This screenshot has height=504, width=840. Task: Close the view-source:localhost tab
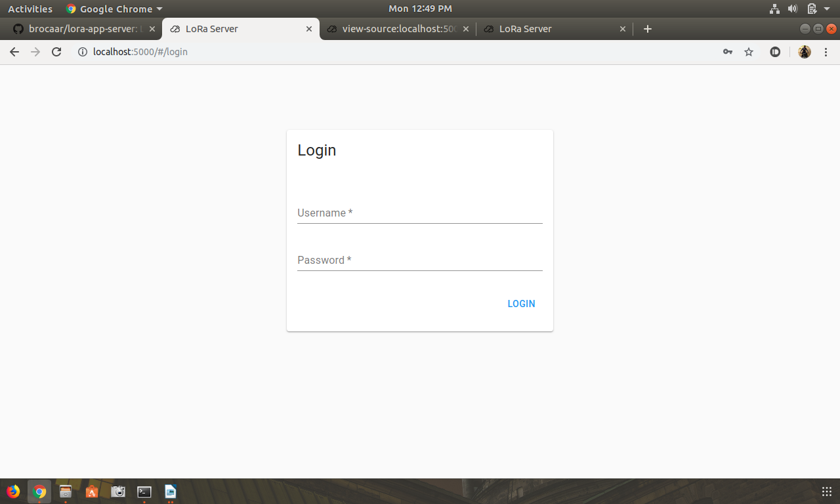(x=466, y=29)
